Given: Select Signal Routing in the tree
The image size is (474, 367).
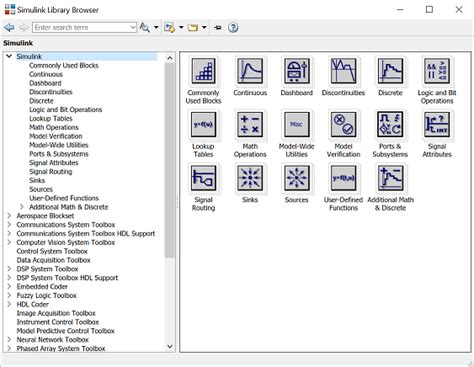Looking at the screenshot, I should 51,172.
